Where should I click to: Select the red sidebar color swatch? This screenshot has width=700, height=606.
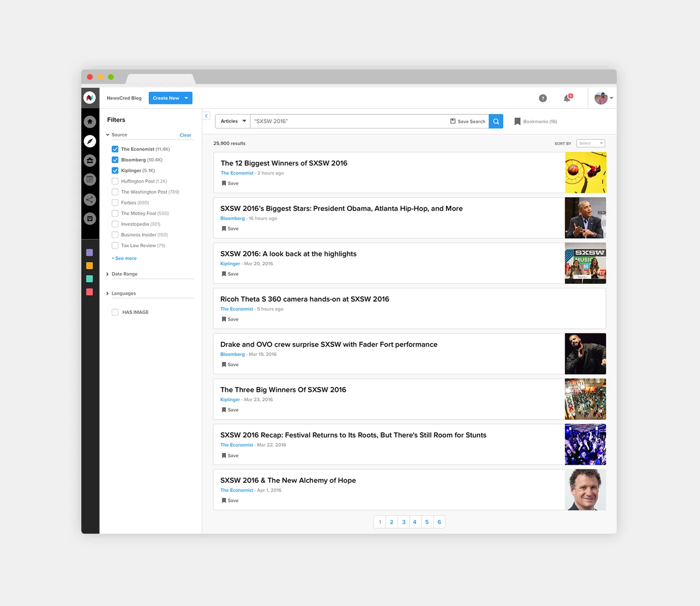tap(90, 292)
